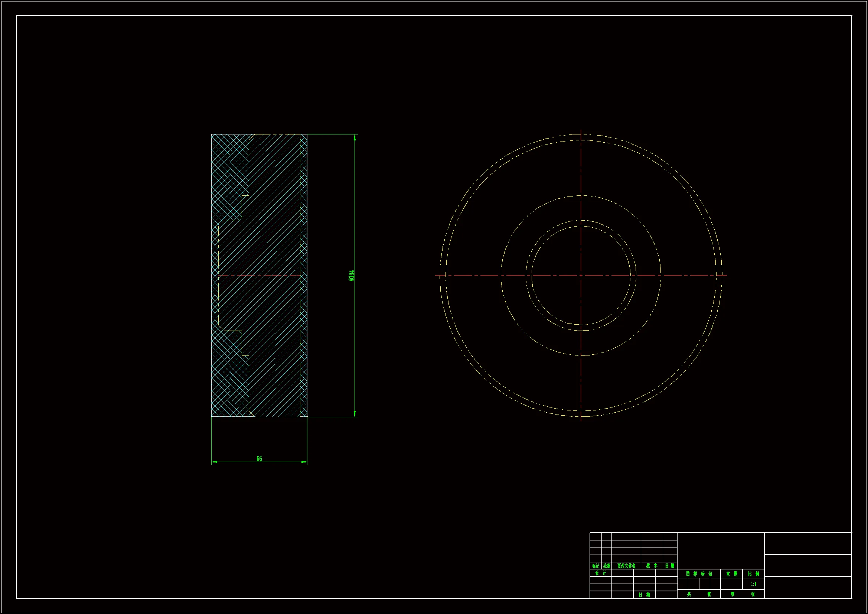Image resolution: width=868 pixels, height=614 pixels.
Task: Select the 66 width dimension text
Action: [259, 458]
